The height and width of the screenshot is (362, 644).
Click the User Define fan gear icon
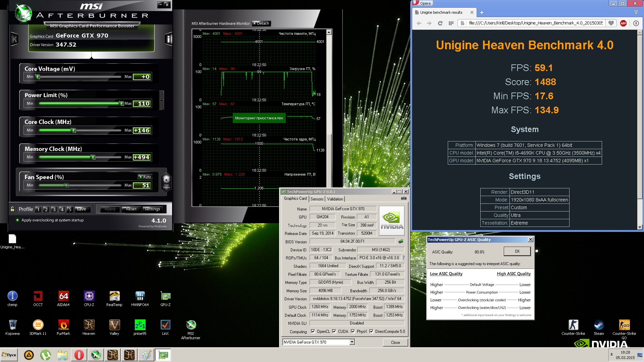coord(166,181)
